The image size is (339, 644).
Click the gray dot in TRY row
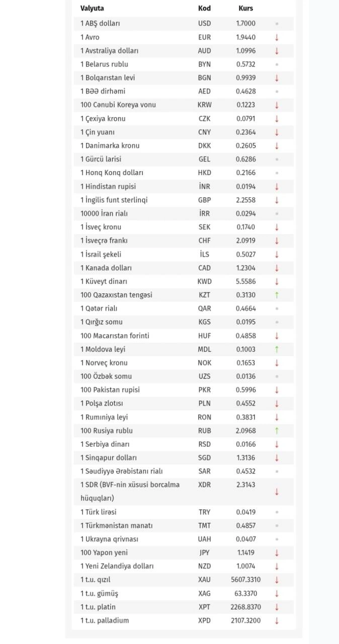277,512
